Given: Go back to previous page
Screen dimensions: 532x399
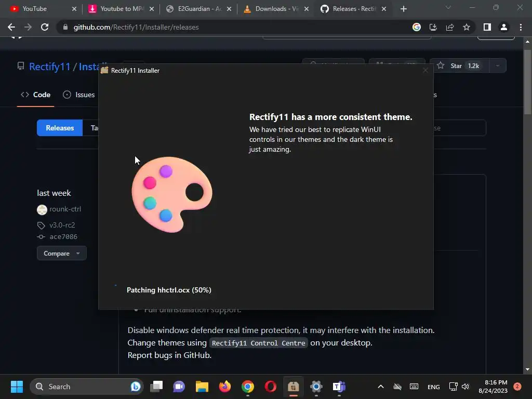Looking at the screenshot, I should tap(11, 27).
